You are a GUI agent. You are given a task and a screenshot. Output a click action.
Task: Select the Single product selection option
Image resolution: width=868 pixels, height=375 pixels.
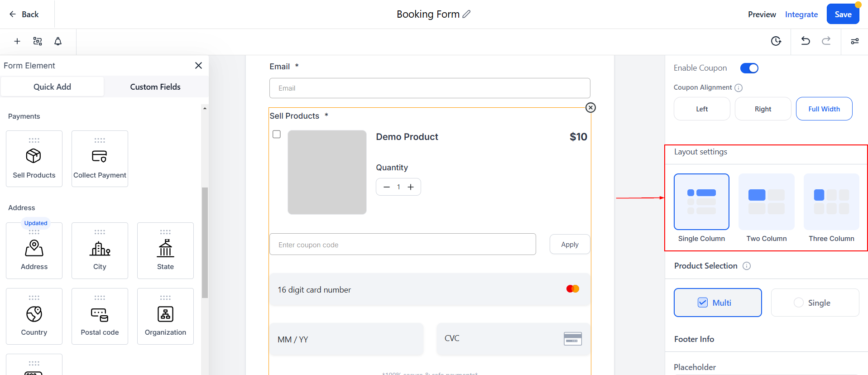(815, 303)
